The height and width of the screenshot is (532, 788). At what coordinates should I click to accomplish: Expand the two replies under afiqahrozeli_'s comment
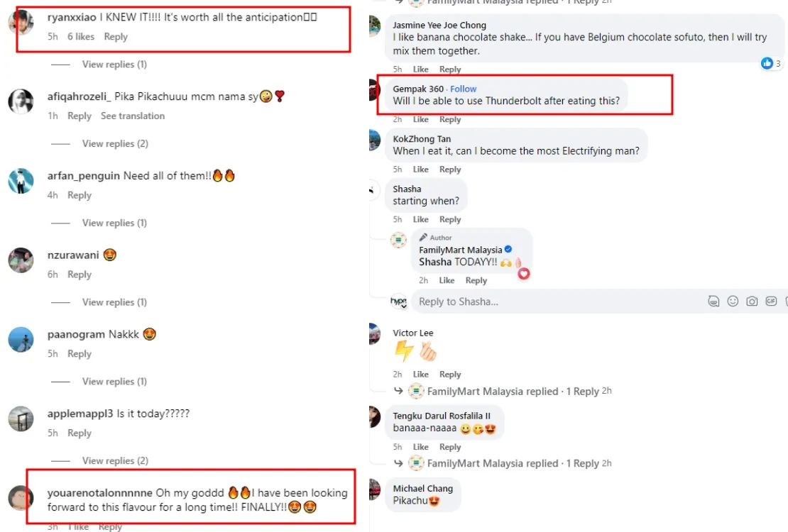point(114,144)
